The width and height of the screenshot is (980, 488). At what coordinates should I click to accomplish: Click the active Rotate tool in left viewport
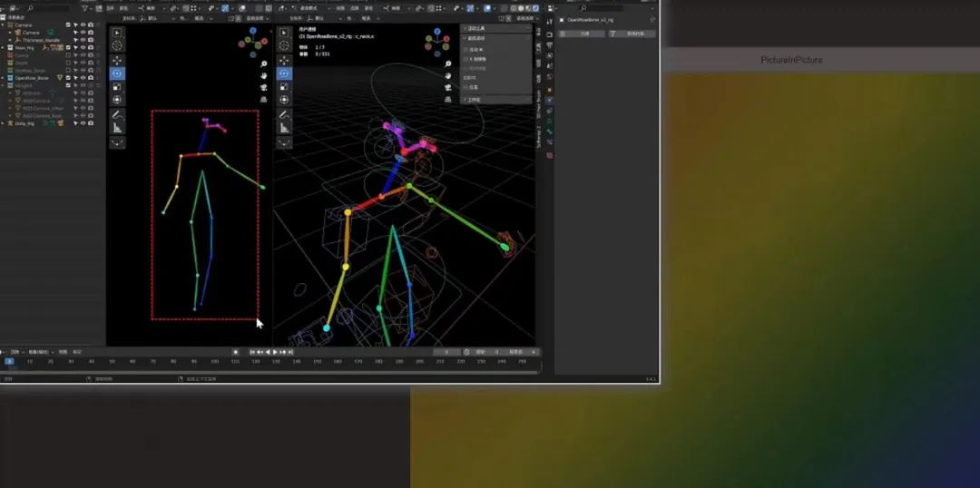(x=117, y=73)
